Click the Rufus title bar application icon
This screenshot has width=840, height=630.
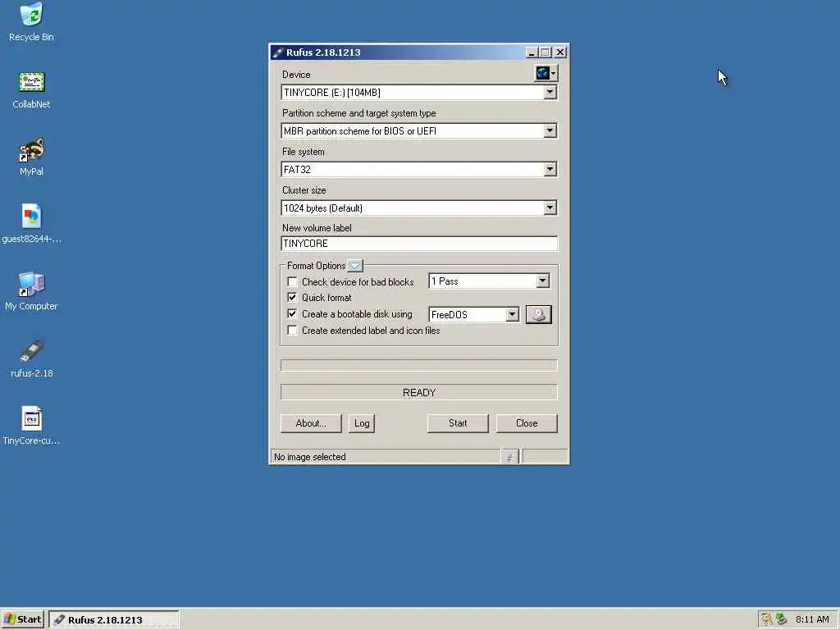coord(277,52)
